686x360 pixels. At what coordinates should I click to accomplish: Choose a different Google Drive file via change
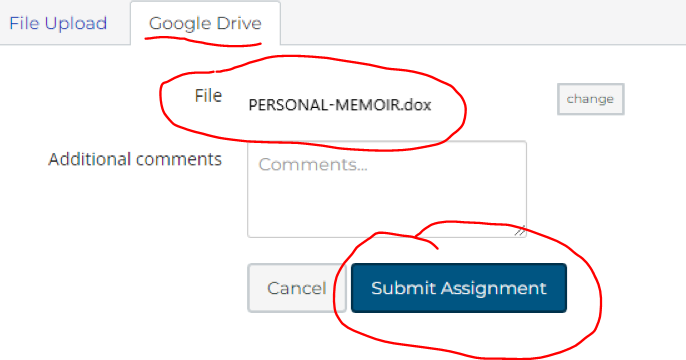click(591, 99)
